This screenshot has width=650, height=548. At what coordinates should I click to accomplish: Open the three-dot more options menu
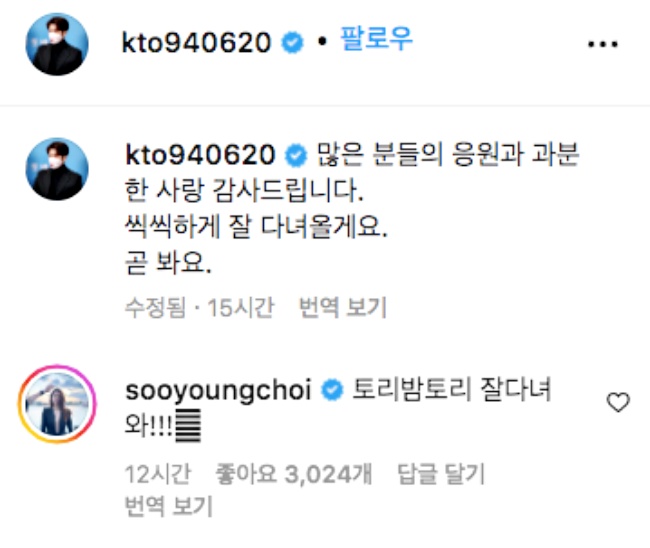click(x=603, y=44)
